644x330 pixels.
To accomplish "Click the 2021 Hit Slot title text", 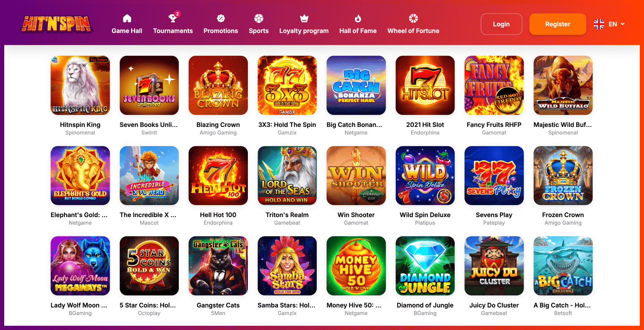I will coord(425,125).
